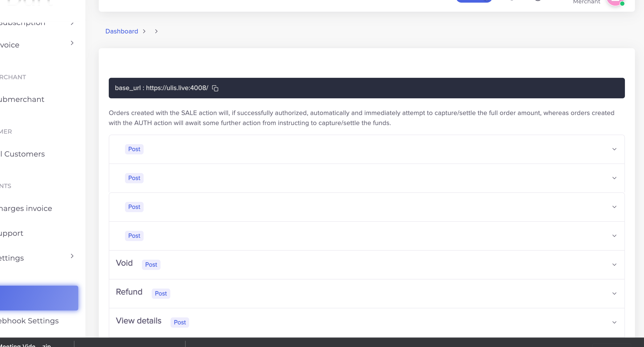644x347 pixels.
Task: Open Webhook Settings in the sidebar
Action: pyautogui.click(x=29, y=321)
